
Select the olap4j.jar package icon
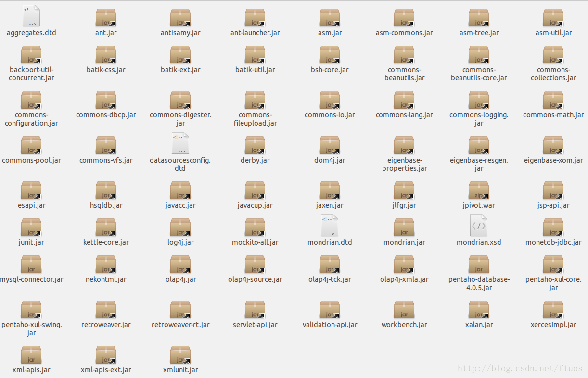coord(180,265)
